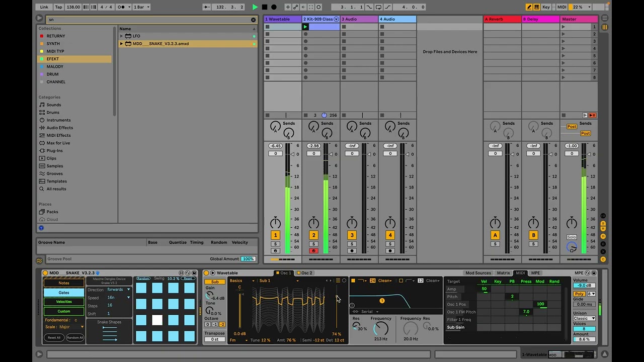Image resolution: width=644 pixels, height=362 pixels.
Task: Click the Capture MIDI icon
Action: click(x=311, y=7)
